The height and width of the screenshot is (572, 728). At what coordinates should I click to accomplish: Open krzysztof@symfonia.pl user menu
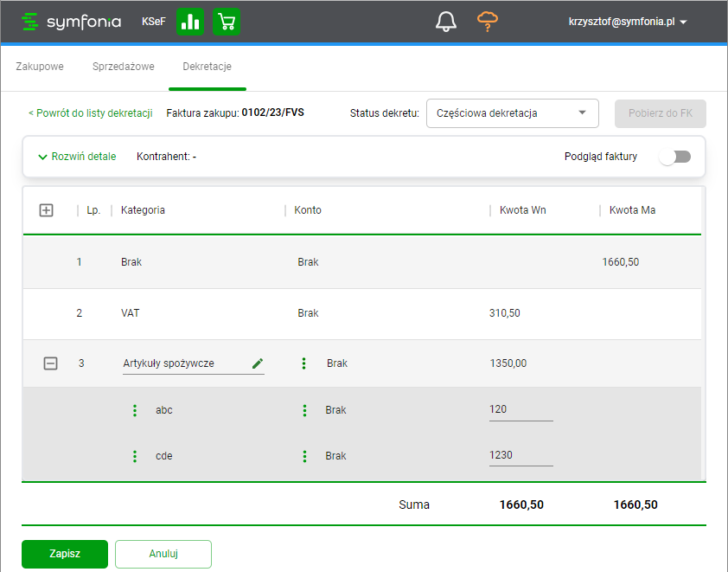point(628,22)
